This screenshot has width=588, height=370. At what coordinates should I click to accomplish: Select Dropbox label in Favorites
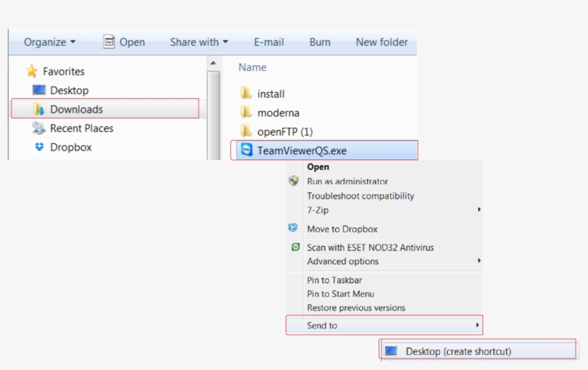[x=71, y=147]
